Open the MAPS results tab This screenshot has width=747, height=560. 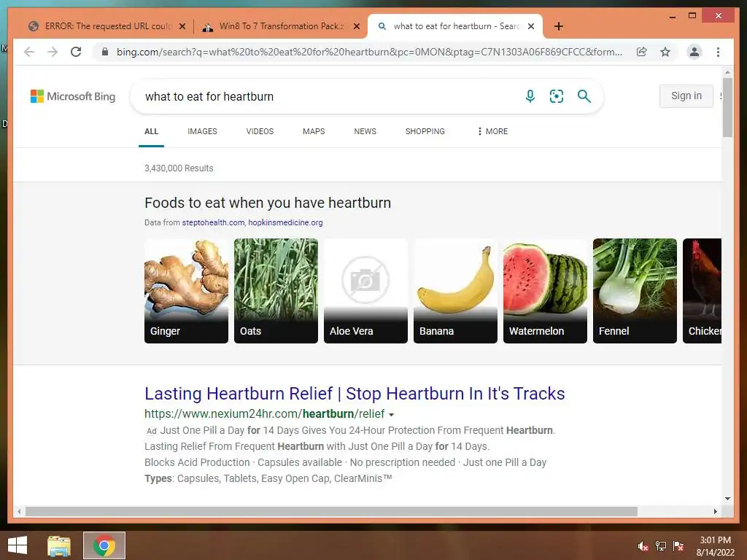(x=314, y=131)
